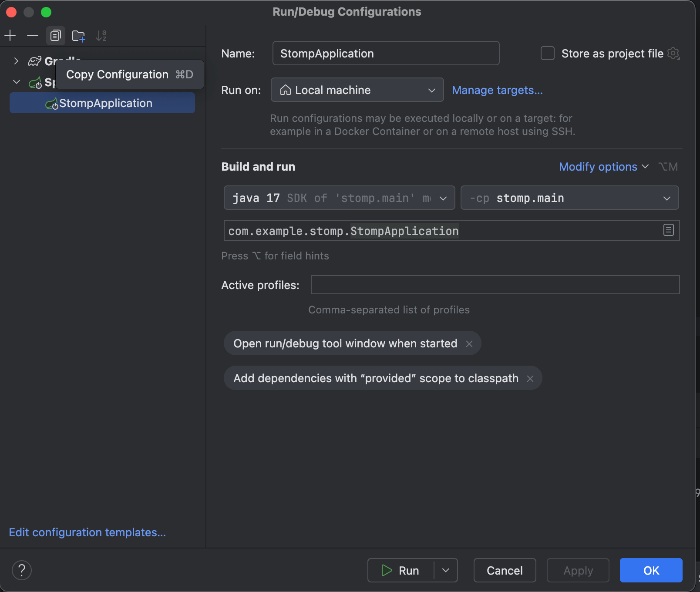700x592 pixels.
Task: Select StompApplication in the configuration tree
Action: tap(105, 103)
